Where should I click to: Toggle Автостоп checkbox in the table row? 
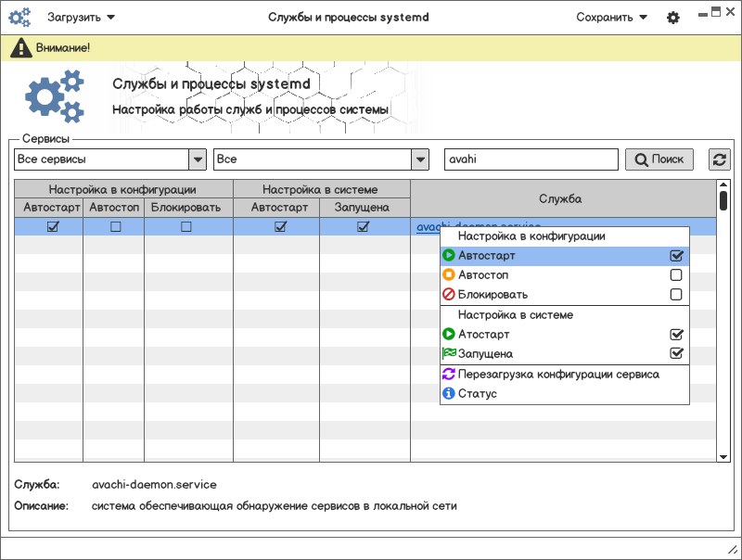tap(116, 226)
